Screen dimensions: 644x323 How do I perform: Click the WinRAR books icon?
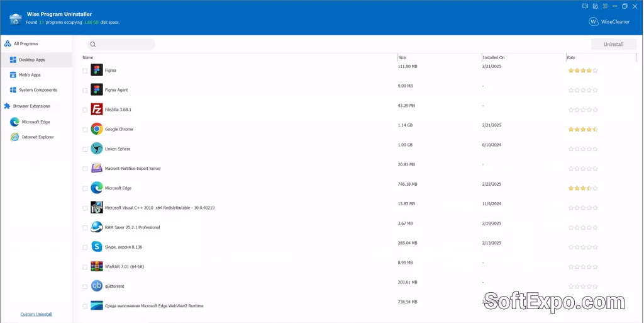coord(96,266)
